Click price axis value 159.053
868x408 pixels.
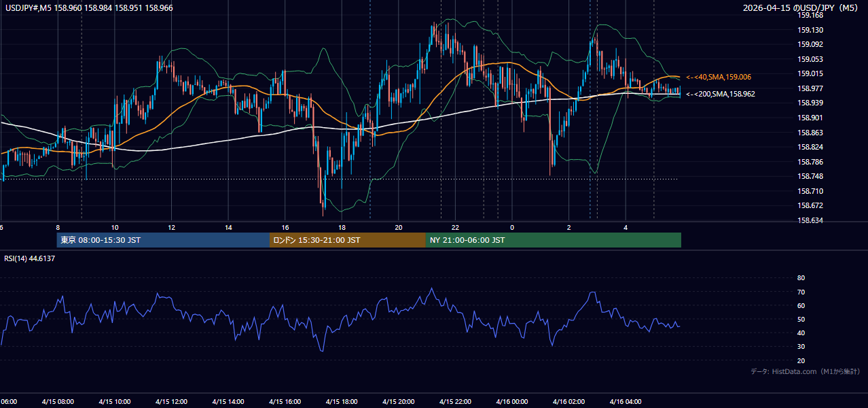coord(810,59)
